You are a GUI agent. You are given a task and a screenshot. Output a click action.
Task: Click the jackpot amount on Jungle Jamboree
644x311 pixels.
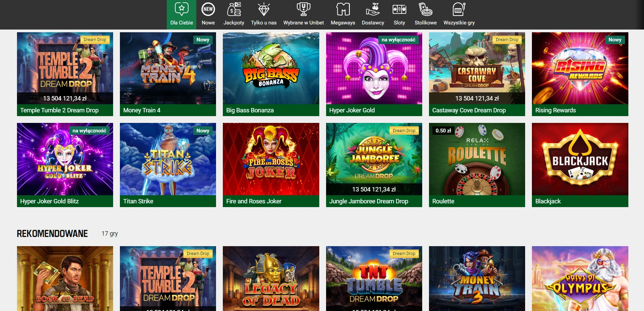point(374,189)
